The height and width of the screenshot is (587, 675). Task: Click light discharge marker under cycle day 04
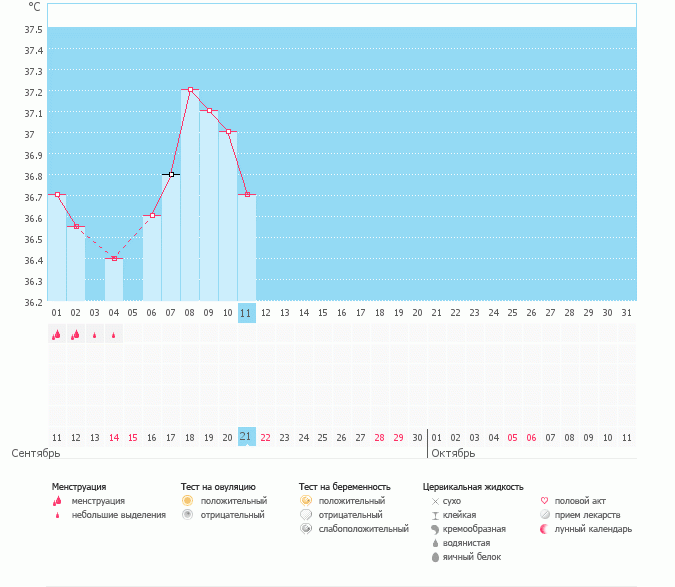tap(114, 336)
